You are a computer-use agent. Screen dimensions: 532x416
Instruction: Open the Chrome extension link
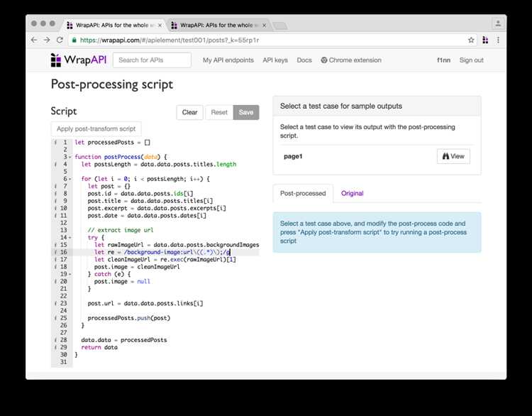tap(351, 60)
